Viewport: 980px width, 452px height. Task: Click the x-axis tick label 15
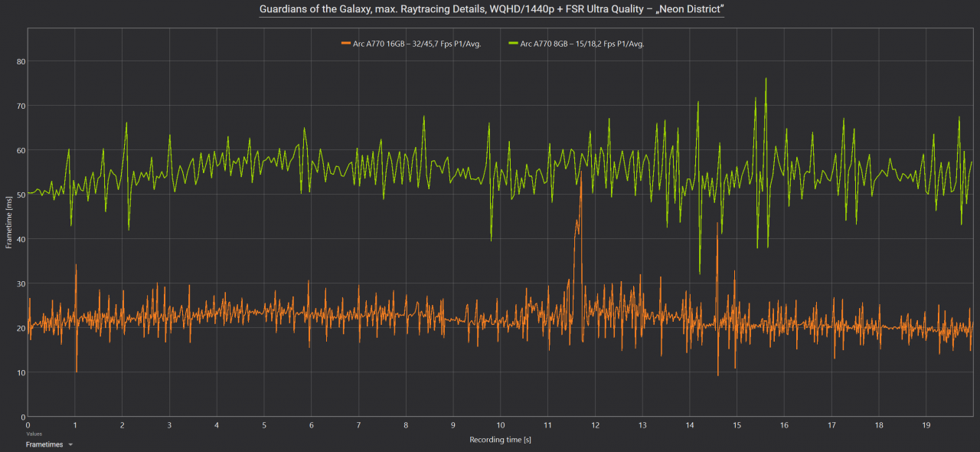(737, 424)
